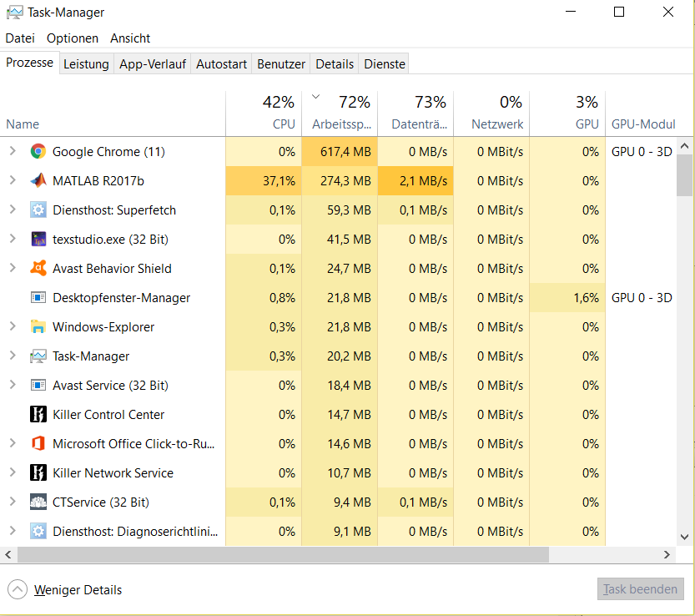Expand the MATLAB R2017b process entry
This screenshot has width=695, height=616.
[13, 181]
